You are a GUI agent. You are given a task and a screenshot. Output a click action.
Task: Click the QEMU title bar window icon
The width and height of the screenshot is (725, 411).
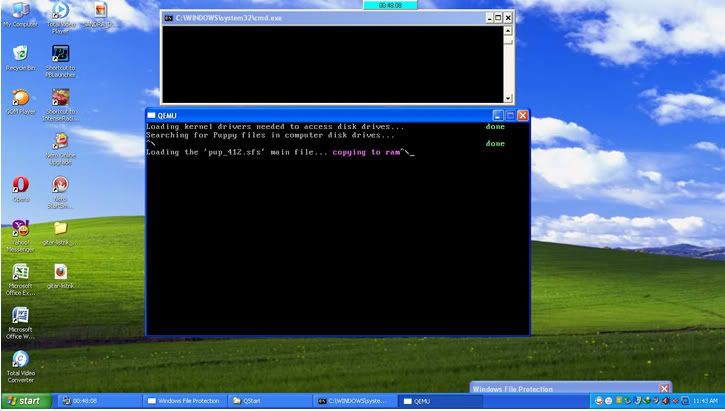pos(151,115)
